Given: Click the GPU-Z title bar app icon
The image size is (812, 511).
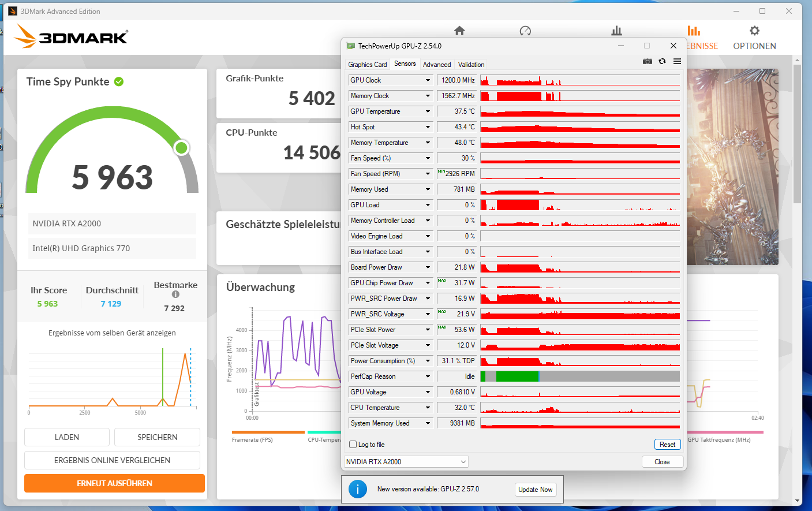Looking at the screenshot, I should click(x=350, y=46).
